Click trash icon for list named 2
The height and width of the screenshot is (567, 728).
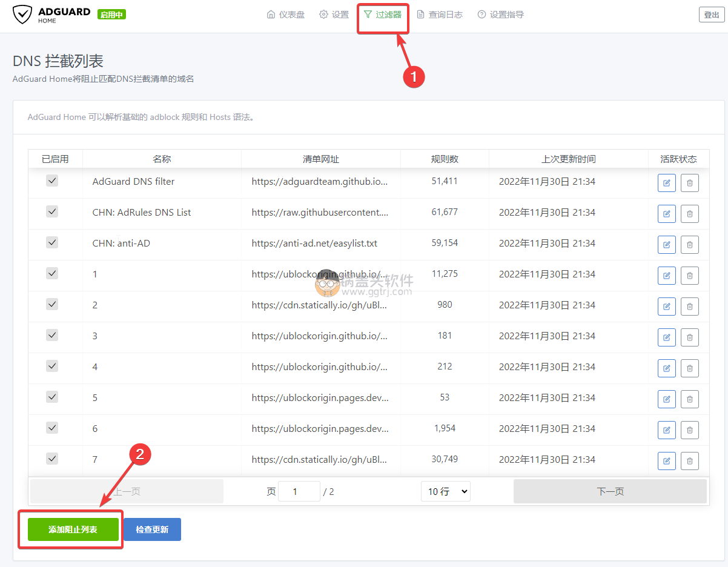point(690,307)
